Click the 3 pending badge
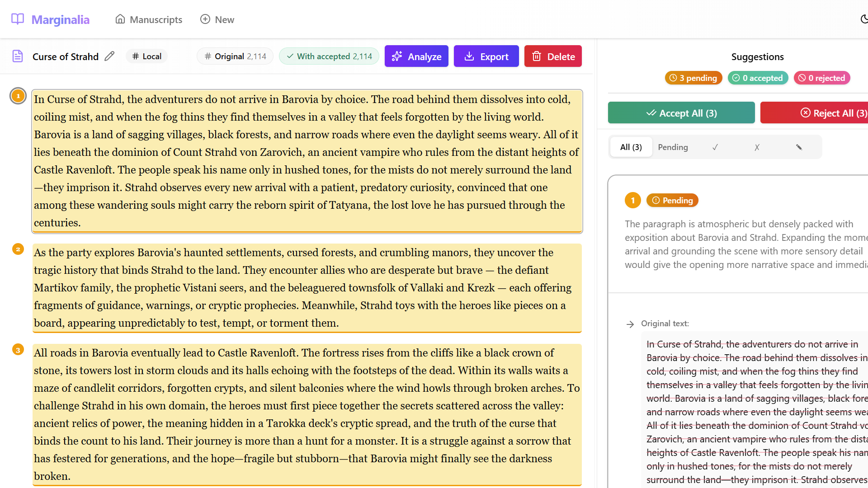This screenshot has height=488, width=868. pyautogui.click(x=693, y=78)
